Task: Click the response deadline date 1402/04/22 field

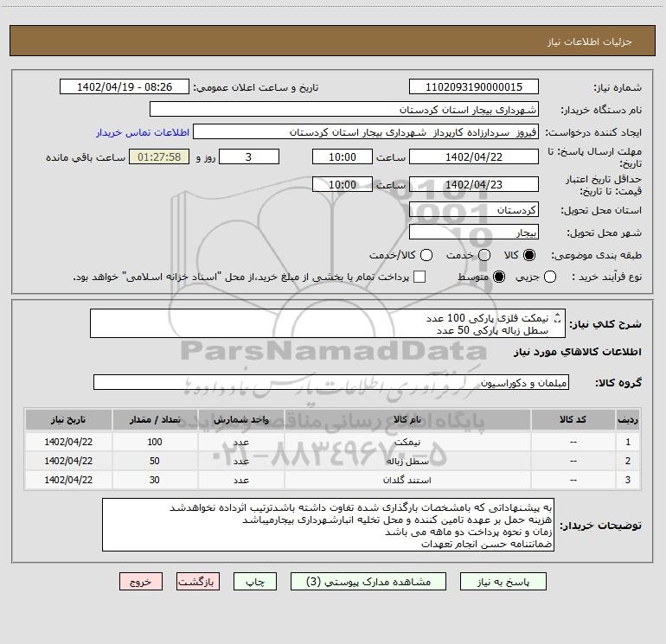Action: coord(474,156)
